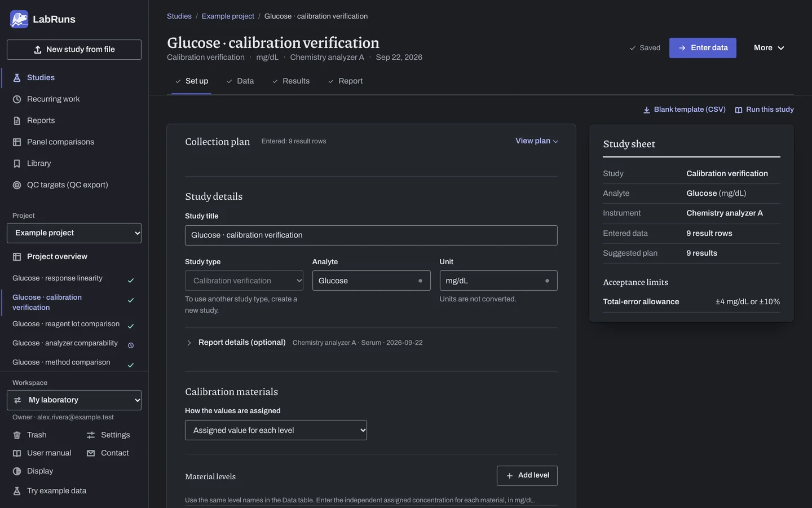Image resolution: width=812 pixels, height=508 pixels.
Task: Click the User manual book icon
Action: click(17, 453)
